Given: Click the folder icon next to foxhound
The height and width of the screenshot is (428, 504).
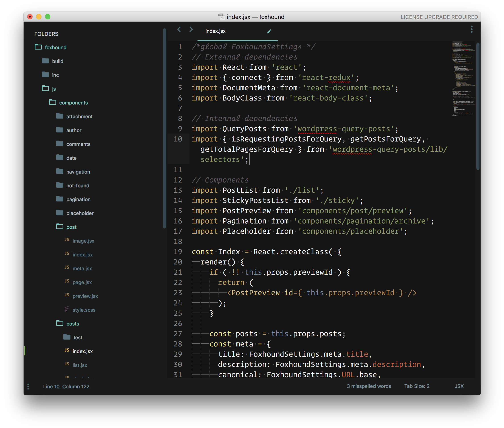Looking at the screenshot, I should 38,47.
